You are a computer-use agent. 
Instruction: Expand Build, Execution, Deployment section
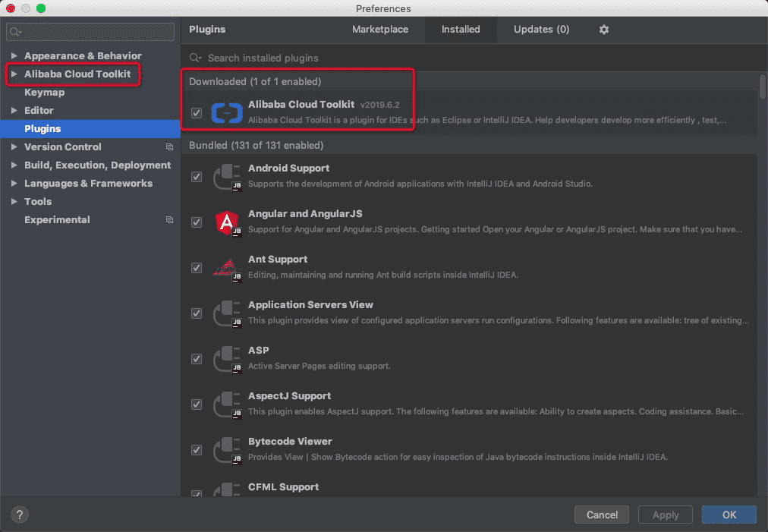[x=14, y=165]
